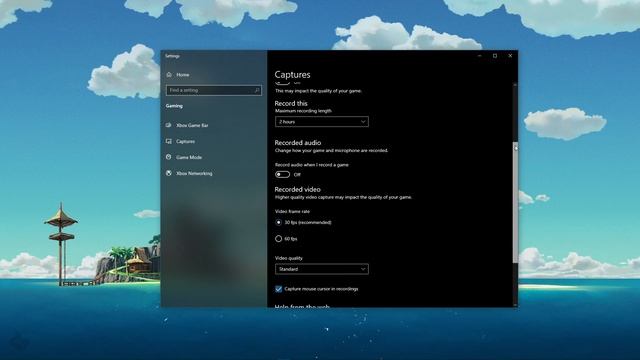
Task: Open the Maximum recording length dropdown
Action: click(322, 122)
